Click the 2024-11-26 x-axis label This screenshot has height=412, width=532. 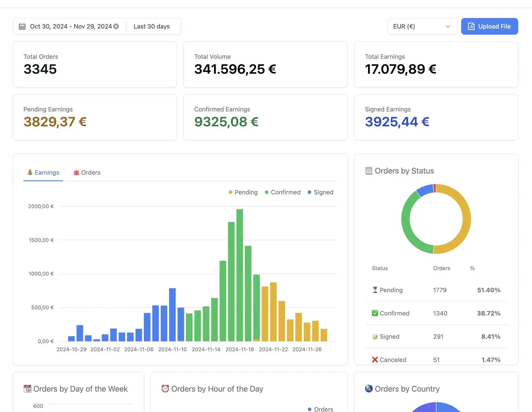[307, 349]
